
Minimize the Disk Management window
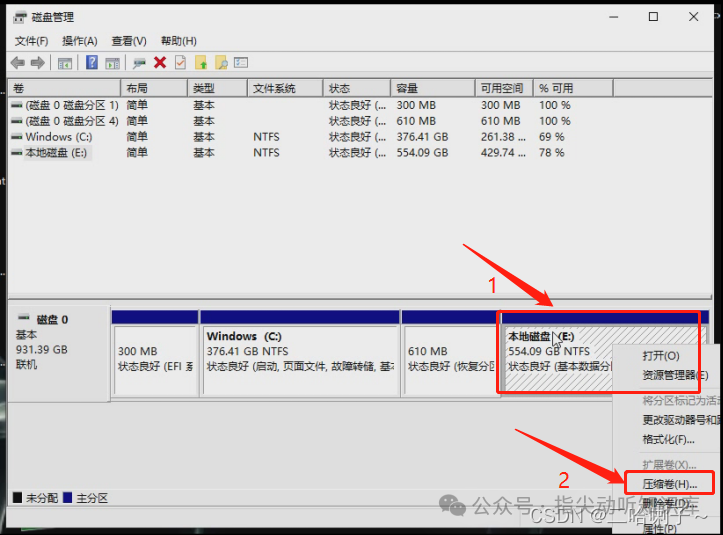point(613,17)
